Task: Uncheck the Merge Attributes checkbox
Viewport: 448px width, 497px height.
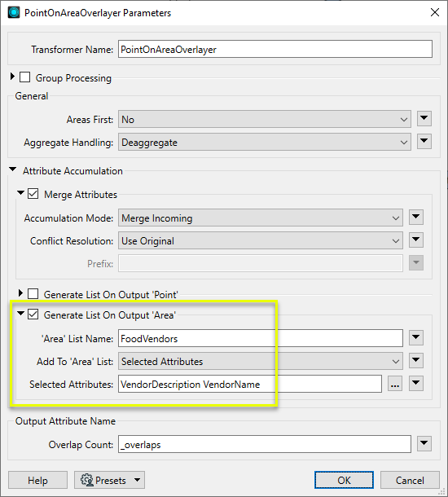Action: [33, 194]
